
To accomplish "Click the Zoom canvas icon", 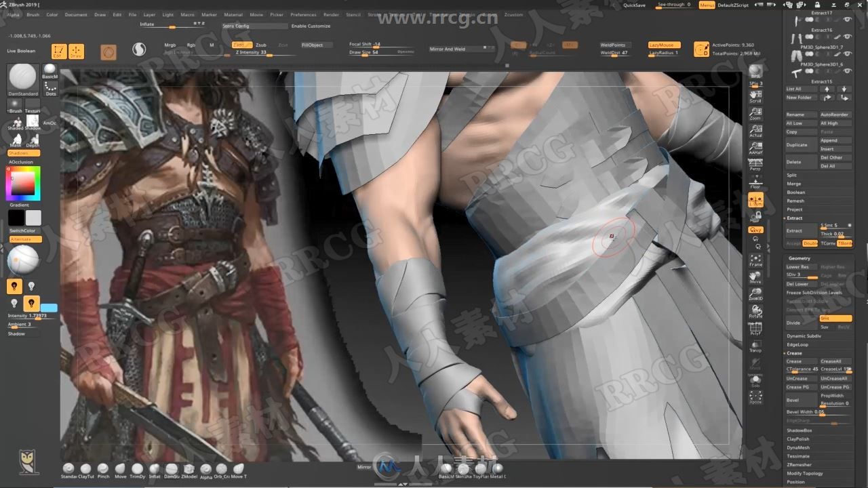I will 755,113.
